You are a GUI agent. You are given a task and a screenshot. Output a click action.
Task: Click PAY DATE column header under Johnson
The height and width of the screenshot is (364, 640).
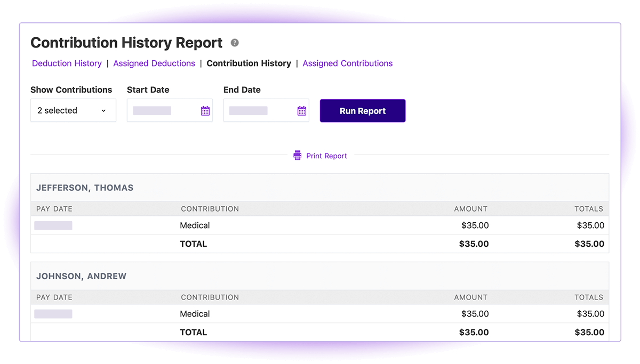coord(54,297)
